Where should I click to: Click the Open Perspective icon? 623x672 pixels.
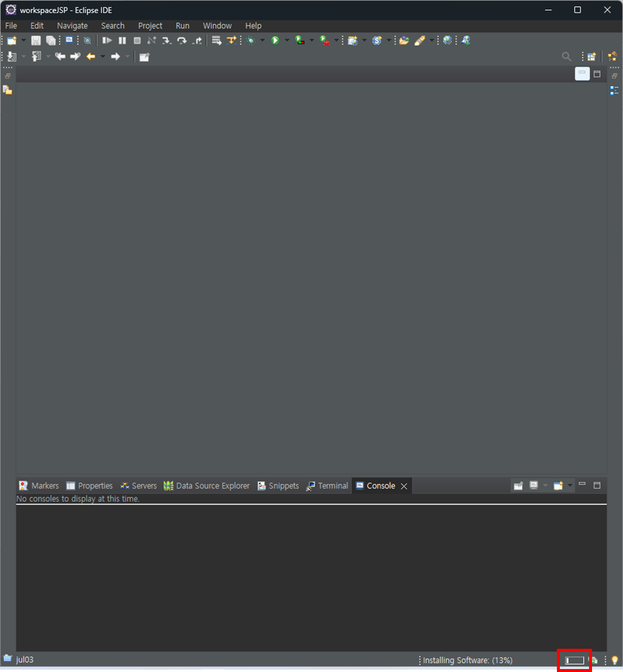(591, 57)
